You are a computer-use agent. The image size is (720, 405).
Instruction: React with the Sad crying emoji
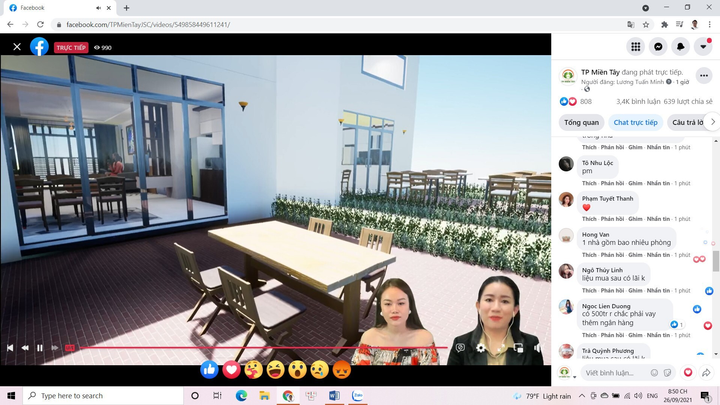320,370
